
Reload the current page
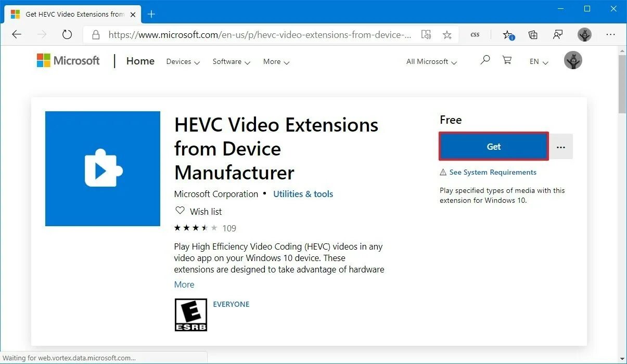[67, 35]
